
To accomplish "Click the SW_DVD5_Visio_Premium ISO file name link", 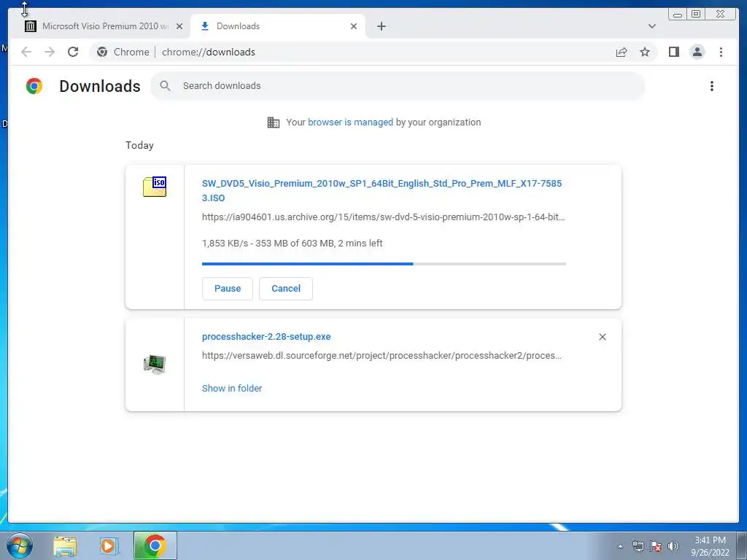I will (382, 190).
